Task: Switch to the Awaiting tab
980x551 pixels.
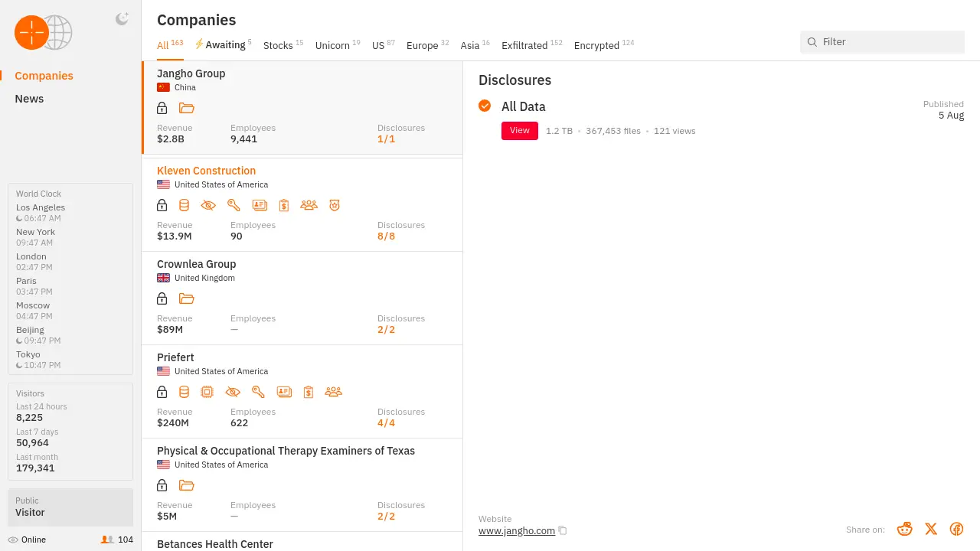Action: pyautogui.click(x=223, y=45)
